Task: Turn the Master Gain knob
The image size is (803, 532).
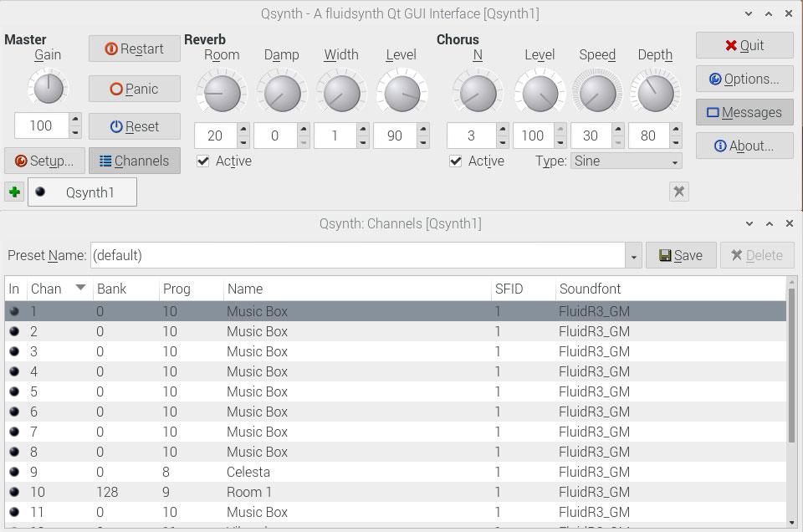Action: point(48,88)
